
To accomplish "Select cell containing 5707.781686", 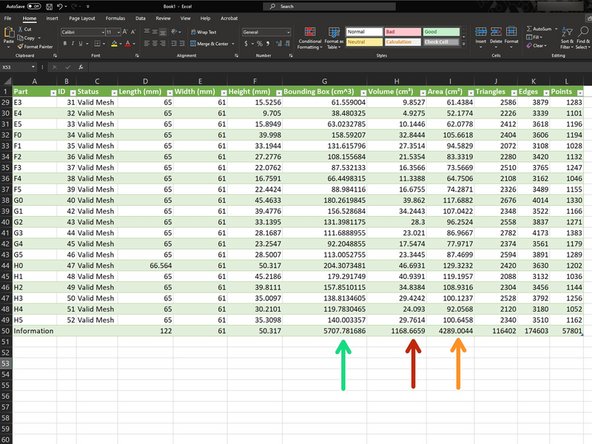I will [324, 331].
